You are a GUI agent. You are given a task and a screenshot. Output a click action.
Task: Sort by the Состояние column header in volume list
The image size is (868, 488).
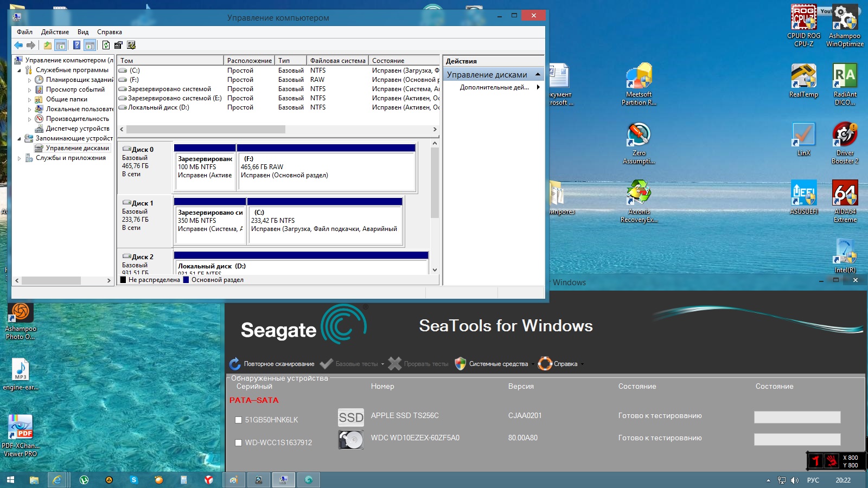coord(404,61)
